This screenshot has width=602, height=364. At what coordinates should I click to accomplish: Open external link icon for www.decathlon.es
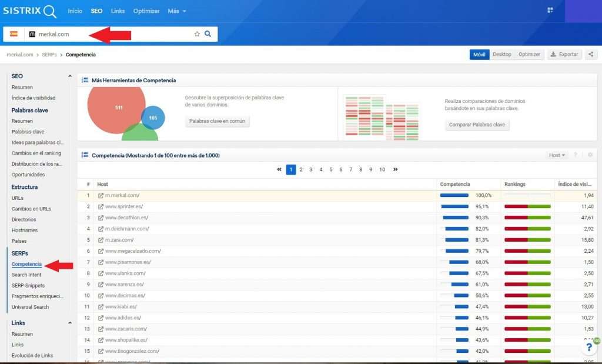(101, 218)
